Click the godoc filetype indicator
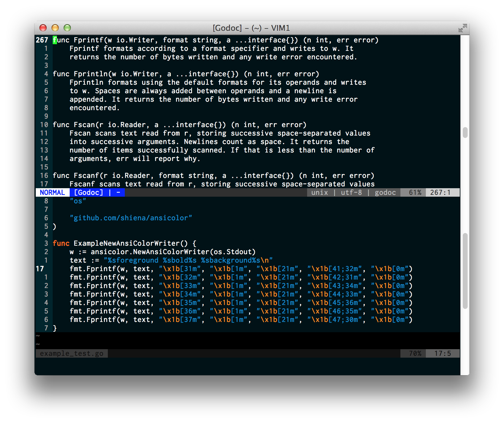This screenshot has height=423, width=504. click(x=385, y=192)
